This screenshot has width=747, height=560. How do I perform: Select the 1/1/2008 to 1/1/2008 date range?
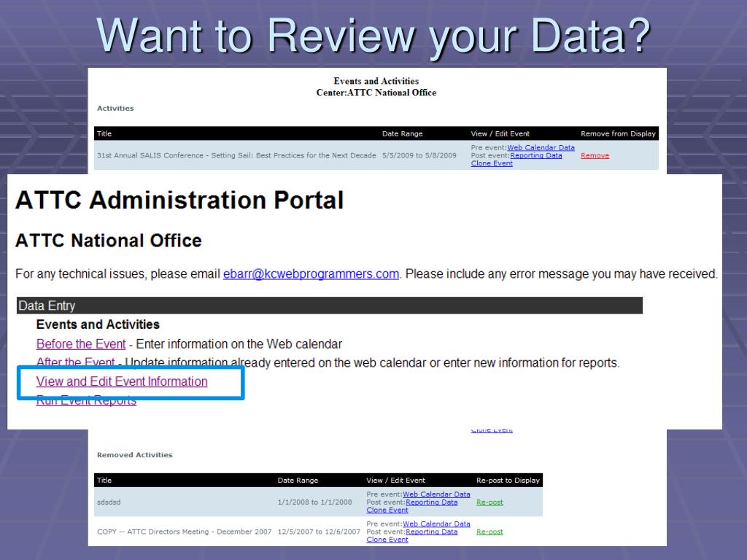(315, 502)
